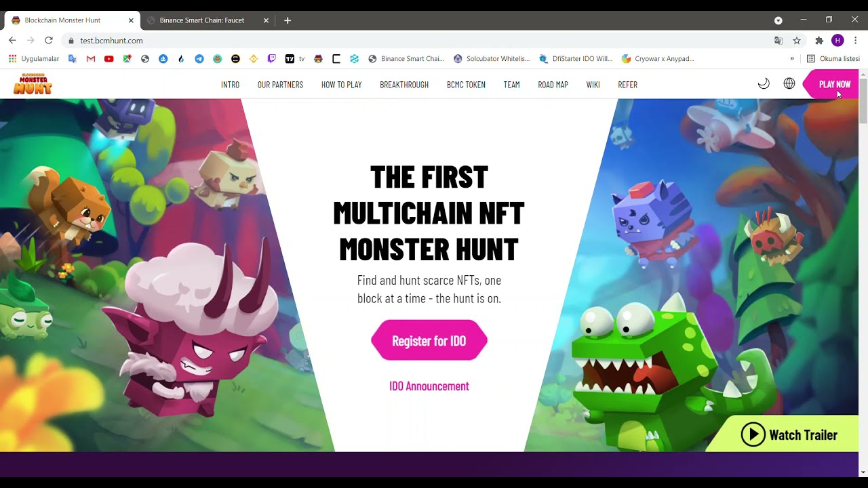
Task: Open the WIKI nav link
Action: point(593,85)
